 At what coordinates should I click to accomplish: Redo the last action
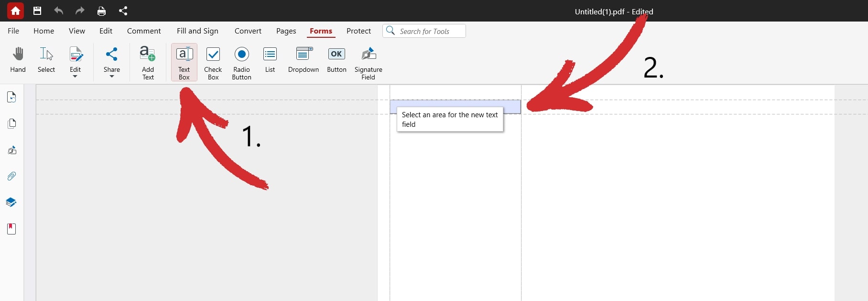[x=80, y=11]
